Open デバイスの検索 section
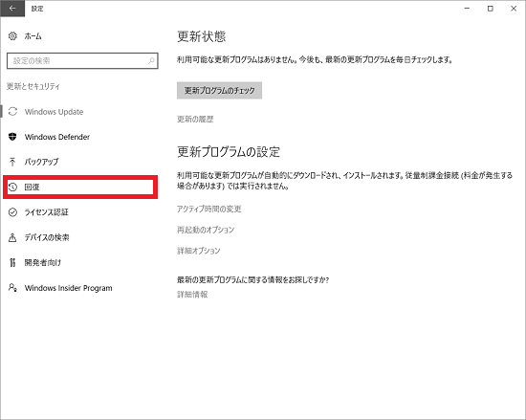The height and width of the screenshot is (420, 526). [x=47, y=237]
